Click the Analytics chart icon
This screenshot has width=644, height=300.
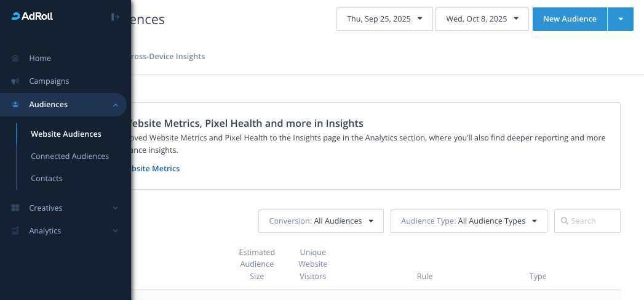[15, 231]
